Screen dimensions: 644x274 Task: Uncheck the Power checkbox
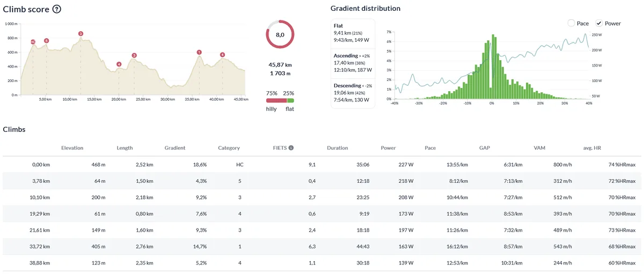(599, 23)
